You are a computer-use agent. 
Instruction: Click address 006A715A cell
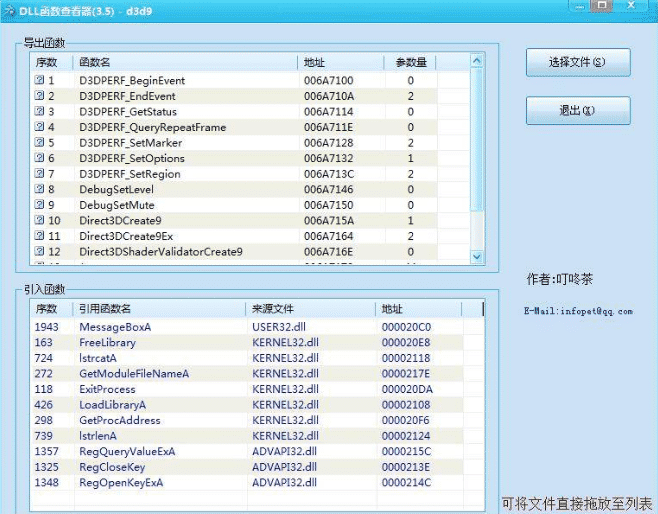[329, 220]
